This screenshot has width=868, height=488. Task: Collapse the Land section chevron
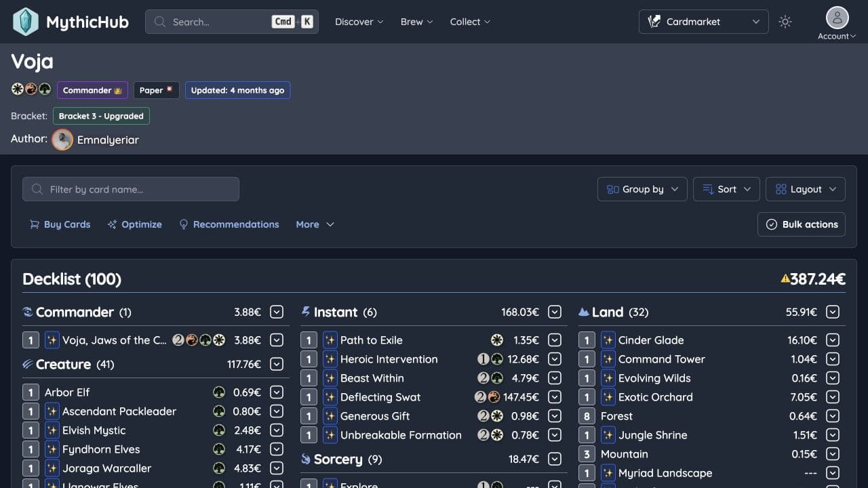point(833,312)
